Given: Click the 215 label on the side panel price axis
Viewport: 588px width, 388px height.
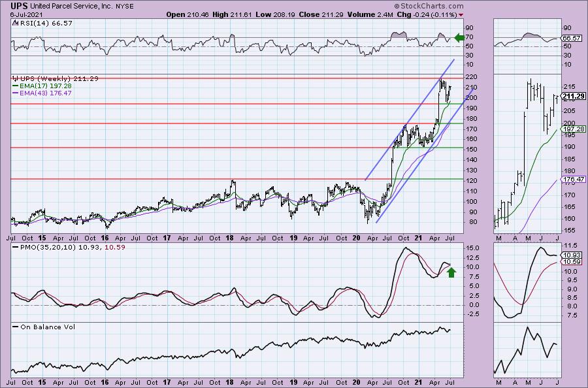Looking at the screenshot, I should (x=568, y=87).
